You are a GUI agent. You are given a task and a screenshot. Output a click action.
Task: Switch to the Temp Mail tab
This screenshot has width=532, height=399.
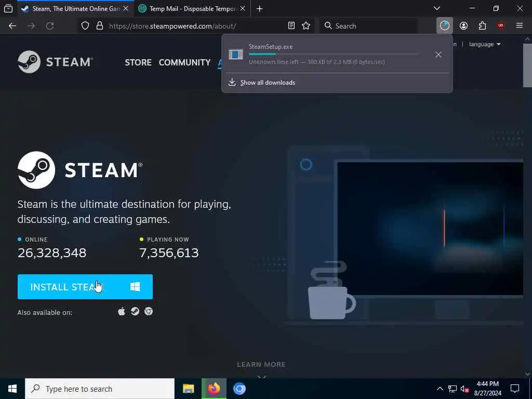192,9
